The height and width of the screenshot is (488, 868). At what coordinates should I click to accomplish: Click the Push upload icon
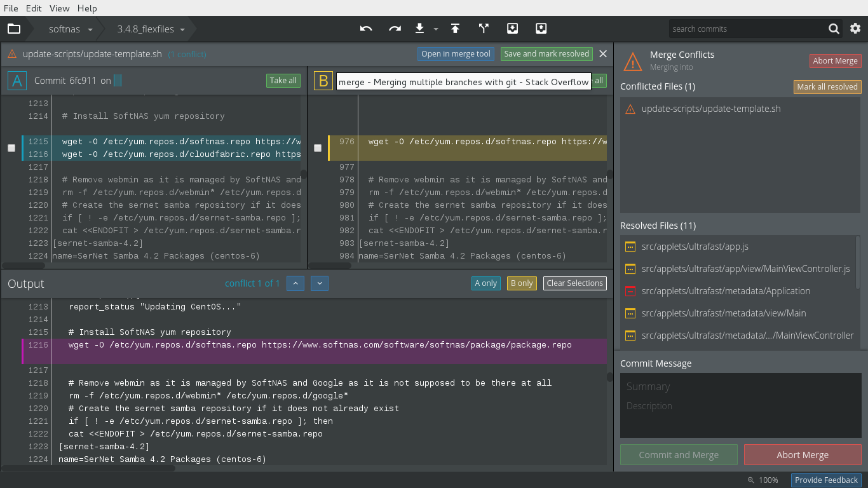(455, 29)
